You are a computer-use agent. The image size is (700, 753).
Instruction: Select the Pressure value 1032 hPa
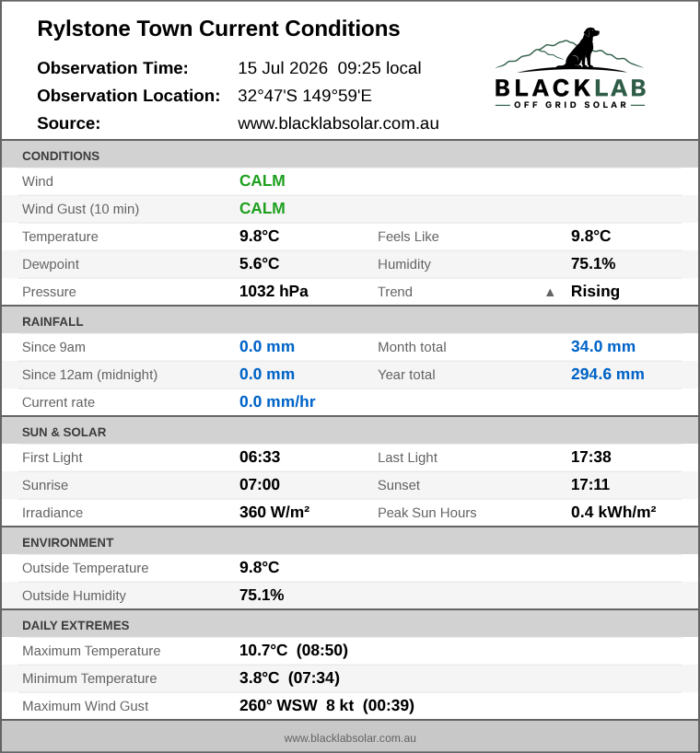tap(274, 291)
